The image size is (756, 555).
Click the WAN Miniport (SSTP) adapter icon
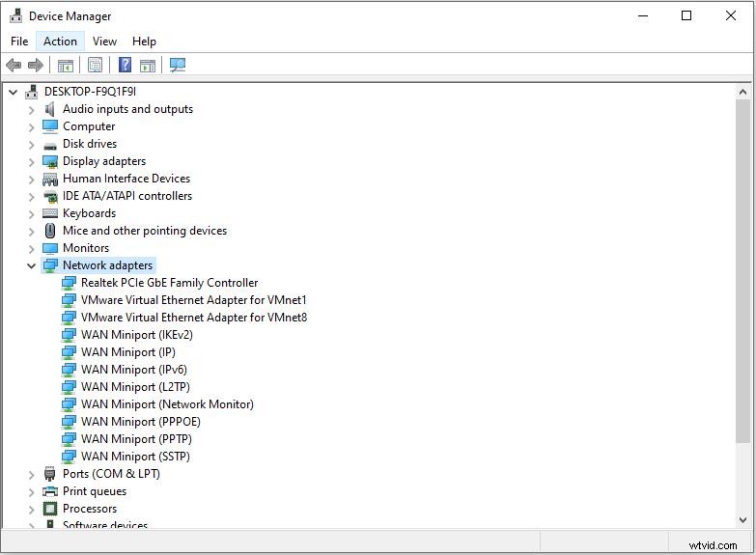[69, 457]
